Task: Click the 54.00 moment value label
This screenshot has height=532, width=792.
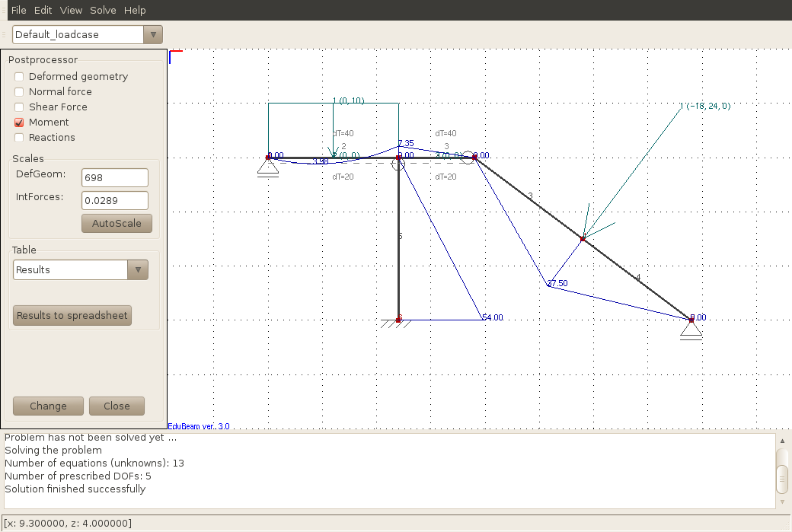Action: 493,317
